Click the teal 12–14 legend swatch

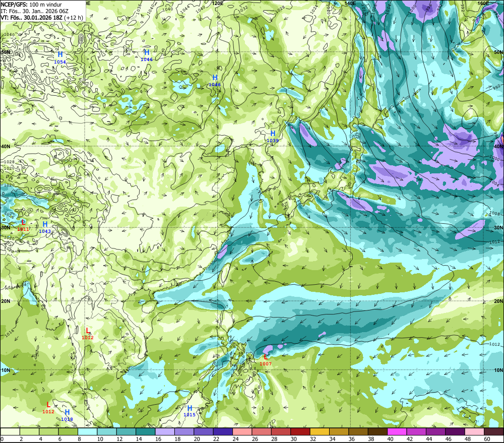click(x=127, y=431)
